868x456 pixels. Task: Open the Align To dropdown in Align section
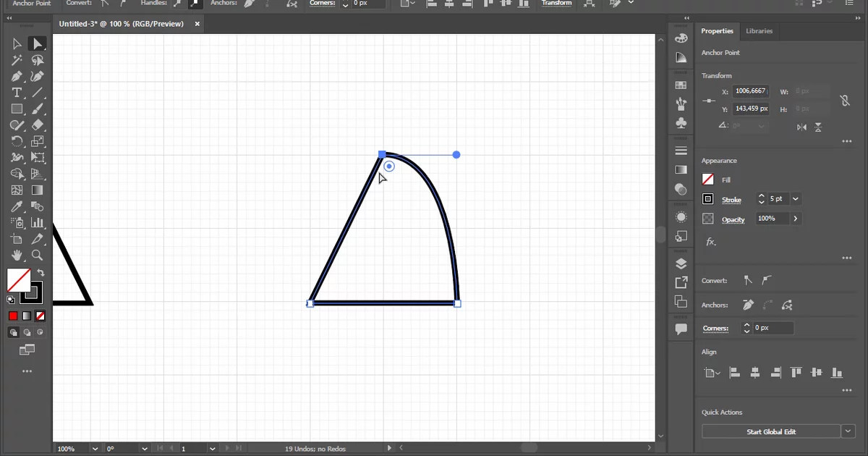(x=712, y=373)
